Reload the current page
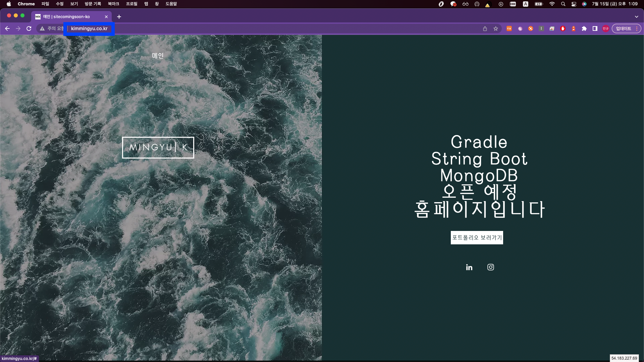This screenshot has width=644, height=362. (x=29, y=29)
